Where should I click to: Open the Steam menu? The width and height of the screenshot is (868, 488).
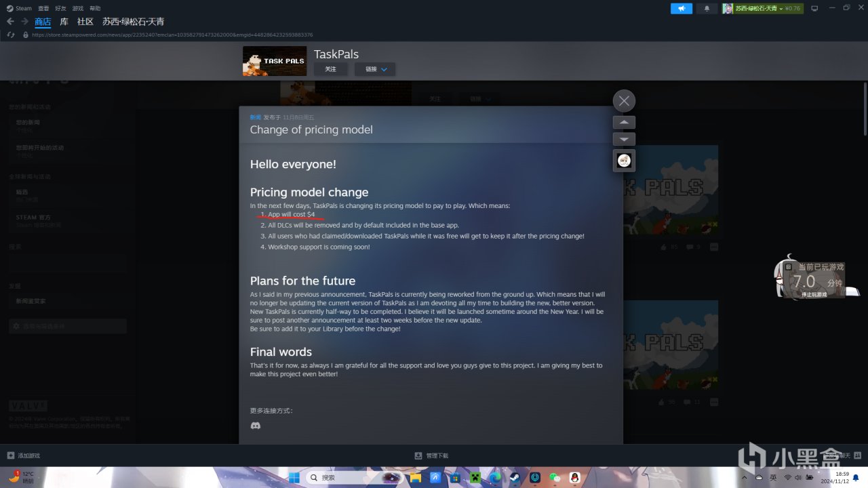[x=20, y=8]
